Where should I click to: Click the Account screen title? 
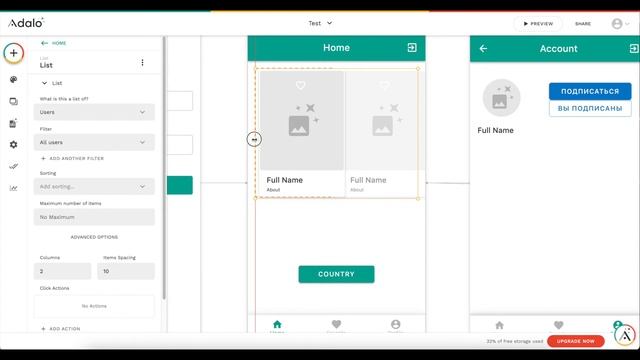pos(559,49)
